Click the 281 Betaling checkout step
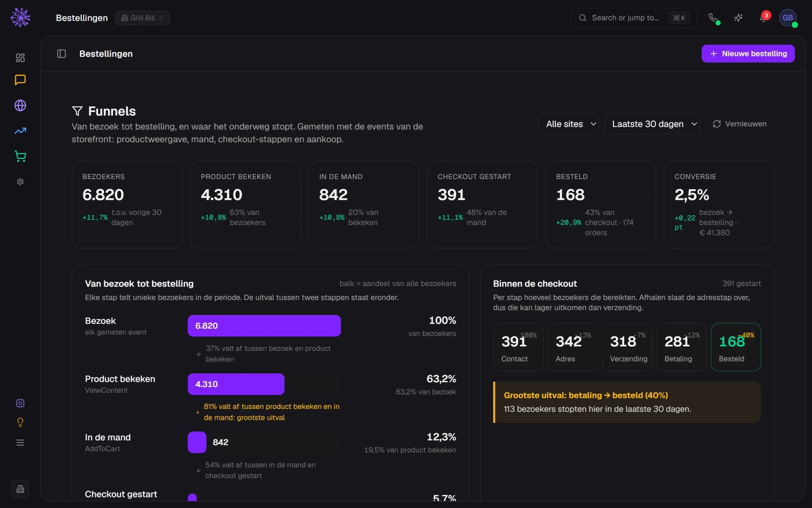The height and width of the screenshot is (508, 812). (x=681, y=347)
